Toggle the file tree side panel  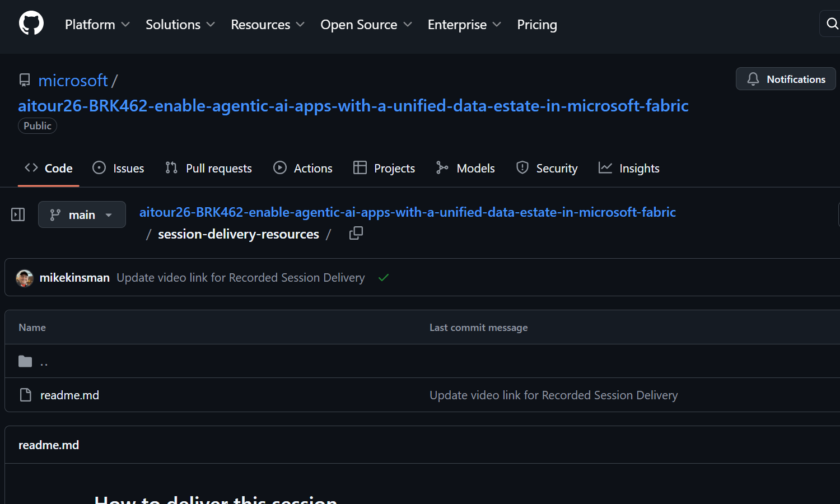(18, 214)
